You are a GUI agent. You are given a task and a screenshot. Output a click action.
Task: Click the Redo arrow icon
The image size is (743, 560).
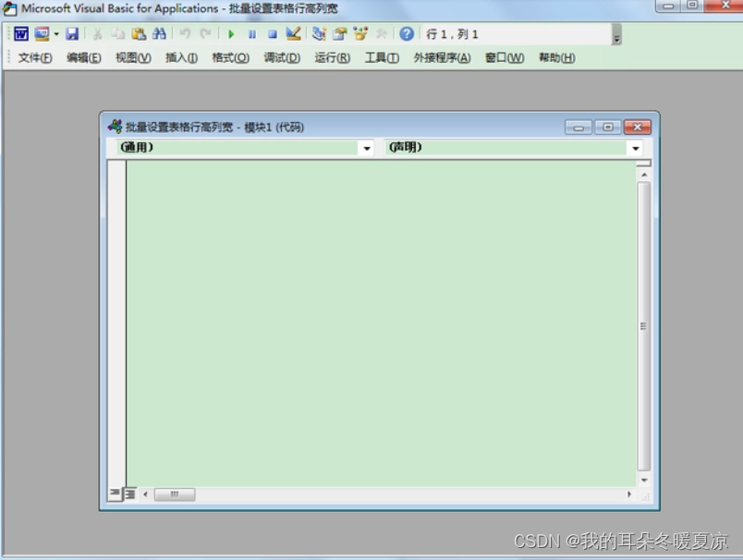coord(205,34)
